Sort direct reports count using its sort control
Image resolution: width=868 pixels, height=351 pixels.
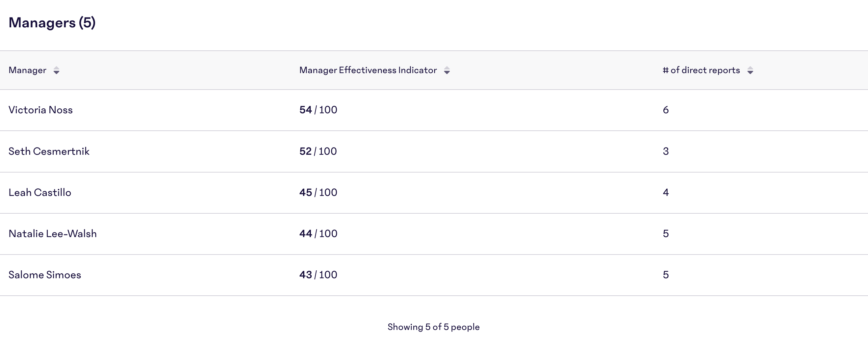point(750,71)
